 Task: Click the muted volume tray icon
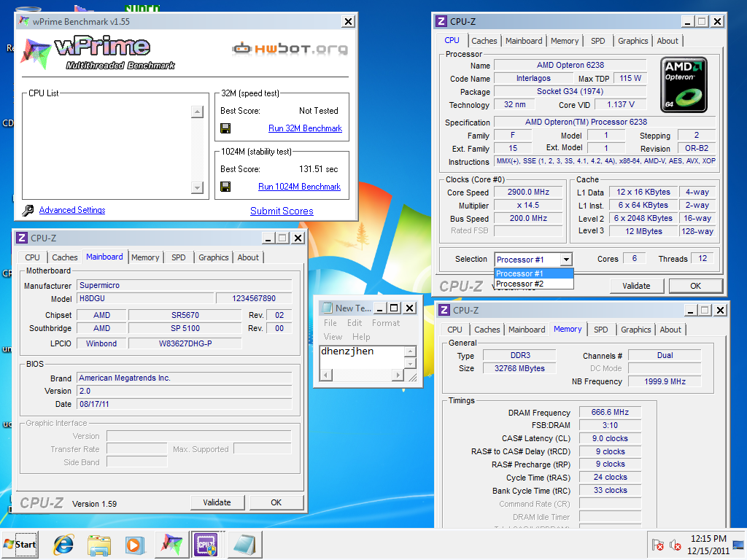675,545
